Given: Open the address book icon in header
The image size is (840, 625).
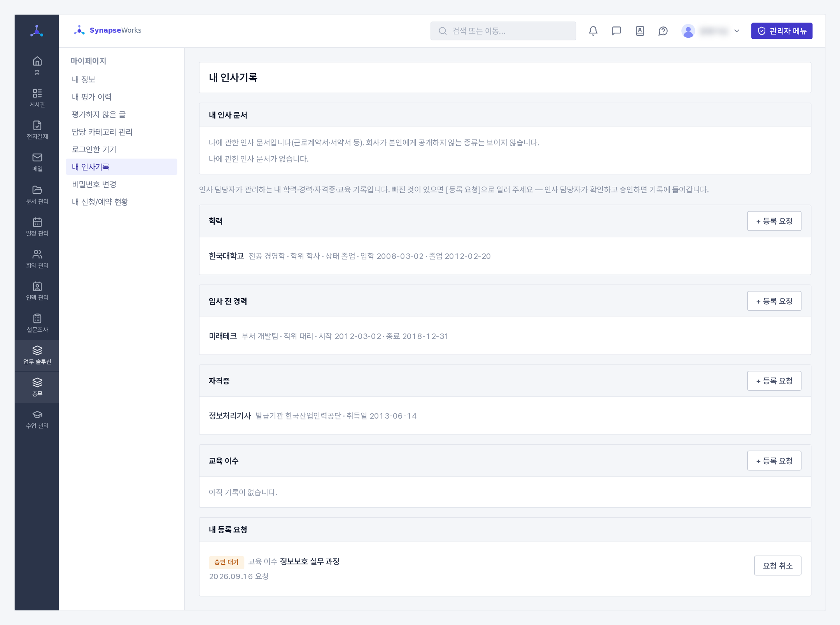Looking at the screenshot, I should coord(640,31).
